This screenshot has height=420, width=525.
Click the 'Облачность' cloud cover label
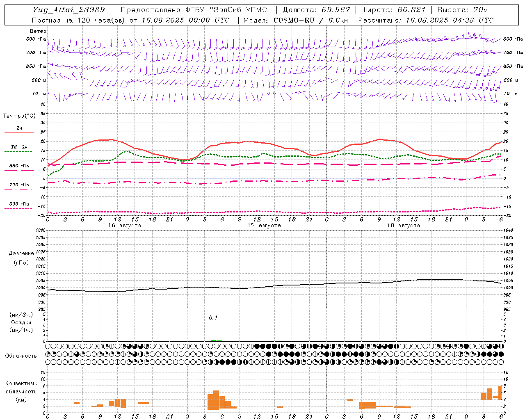[x=21, y=356]
